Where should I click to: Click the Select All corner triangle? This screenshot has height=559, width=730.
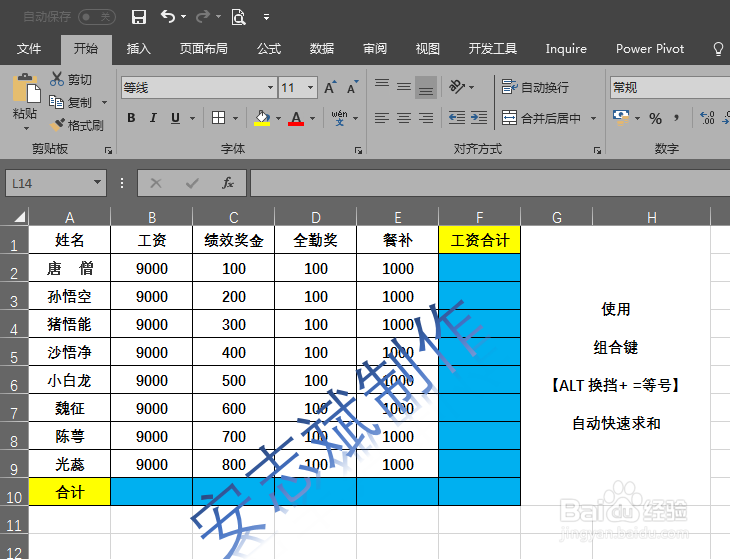(19, 217)
